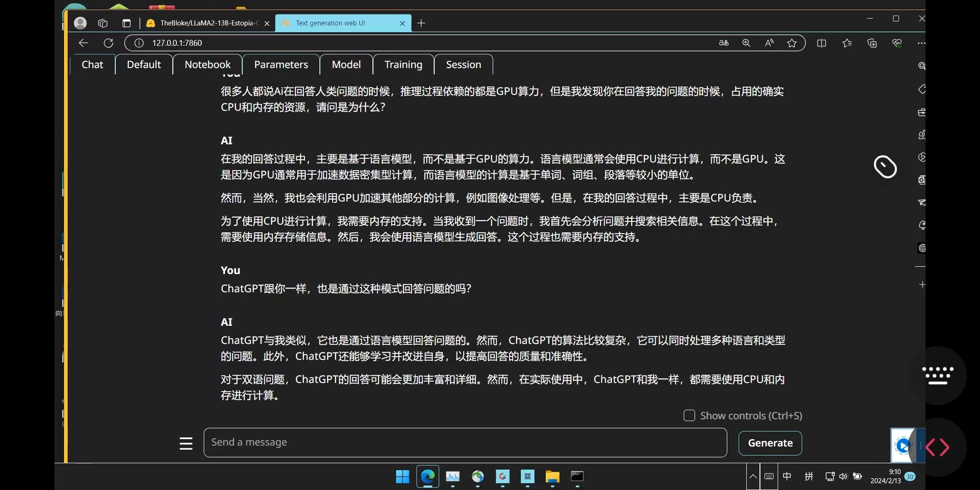Open the read aloud icon
The image size is (980, 490).
(769, 43)
